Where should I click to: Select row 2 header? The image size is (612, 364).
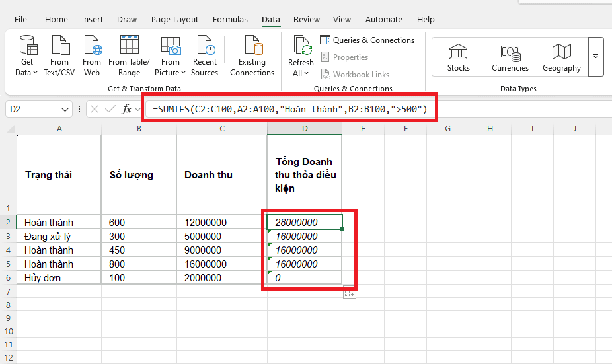(x=8, y=223)
